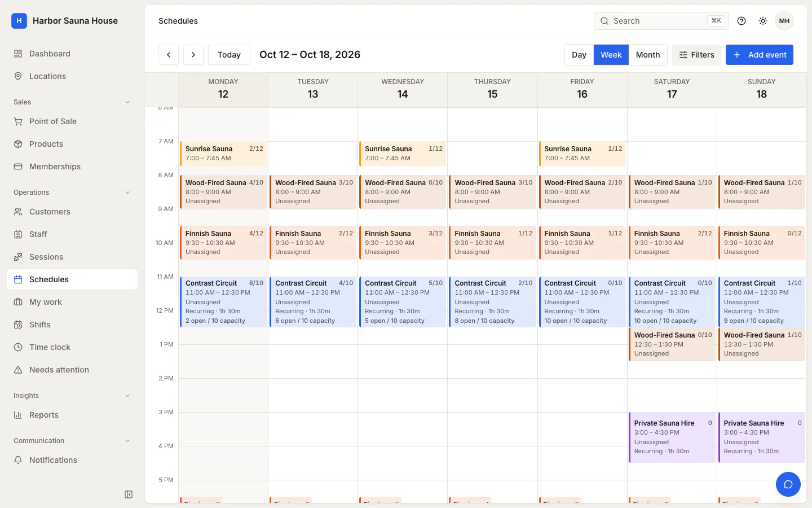Open Point of Sale cart icon

[18, 121]
